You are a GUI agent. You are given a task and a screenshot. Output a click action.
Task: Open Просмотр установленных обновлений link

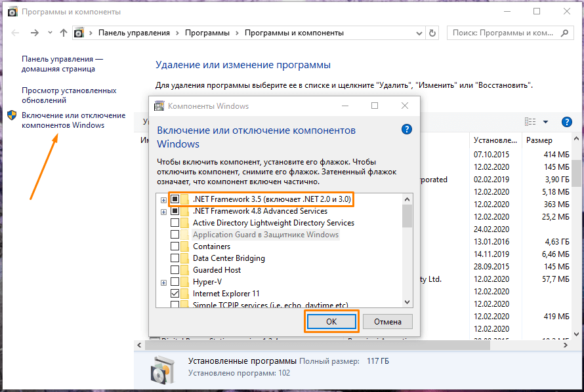pyautogui.click(x=69, y=96)
